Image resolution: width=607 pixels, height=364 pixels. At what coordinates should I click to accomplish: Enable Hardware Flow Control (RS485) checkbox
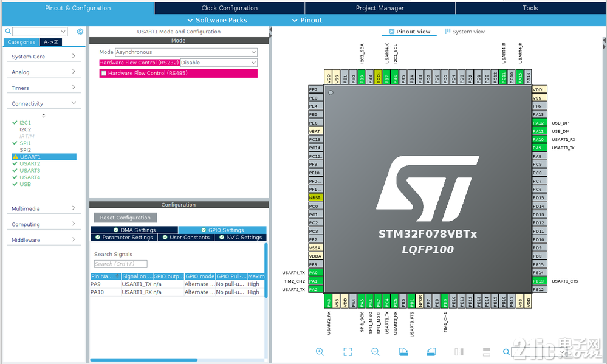coord(104,73)
